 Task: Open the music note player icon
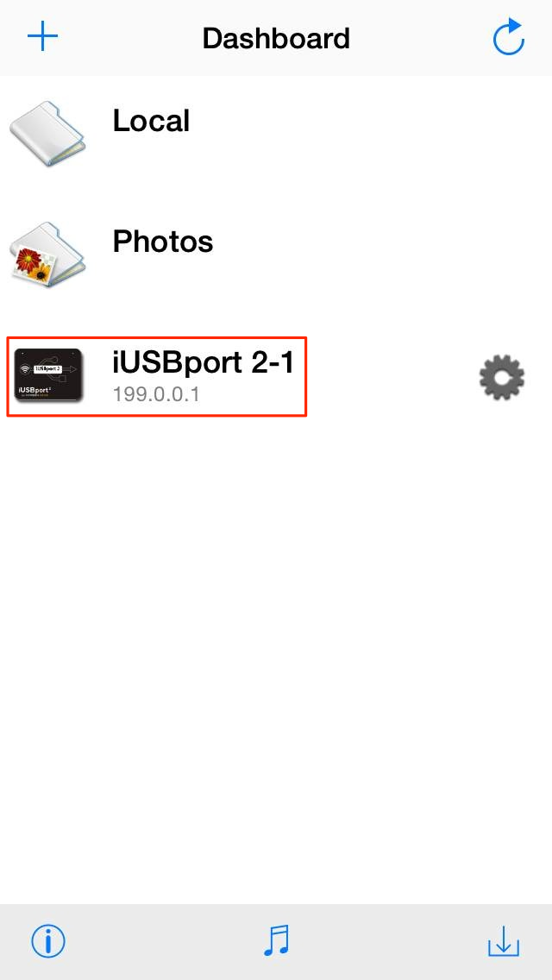click(x=276, y=940)
